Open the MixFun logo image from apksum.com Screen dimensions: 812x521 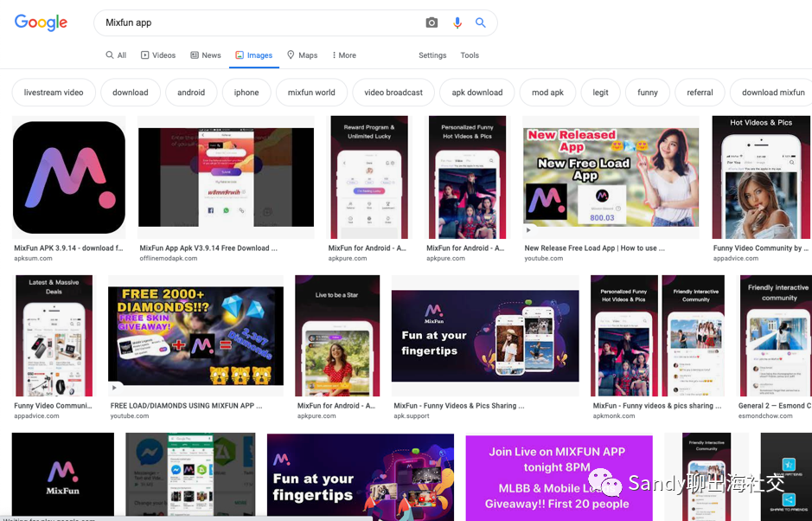click(x=69, y=177)
